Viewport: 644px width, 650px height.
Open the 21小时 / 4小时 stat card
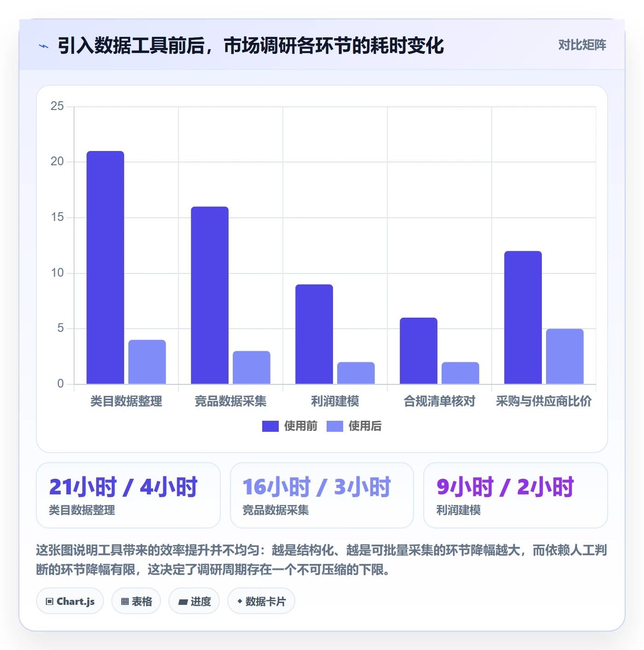coord(128,495)
